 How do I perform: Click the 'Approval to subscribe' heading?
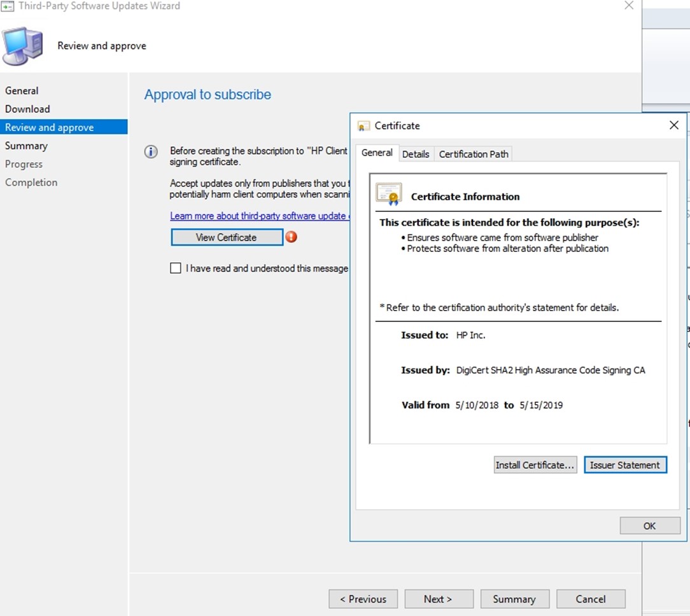(208, 95)
